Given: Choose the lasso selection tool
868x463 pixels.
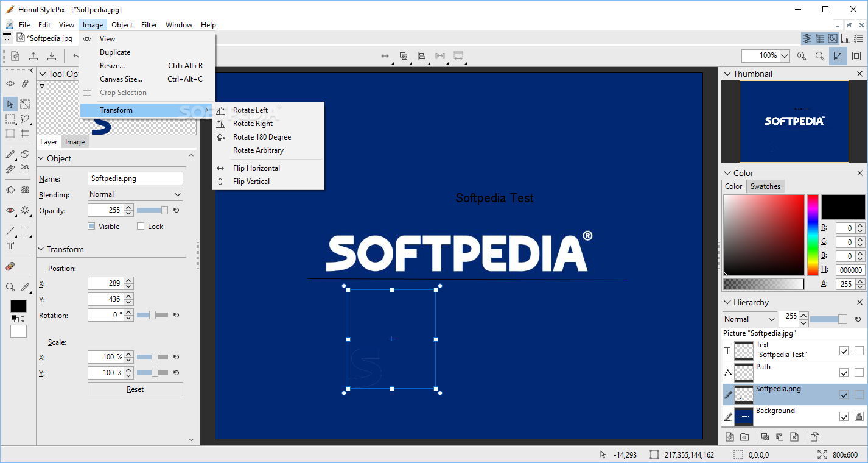Looking at the screenshot, I should tap(25, 119).
